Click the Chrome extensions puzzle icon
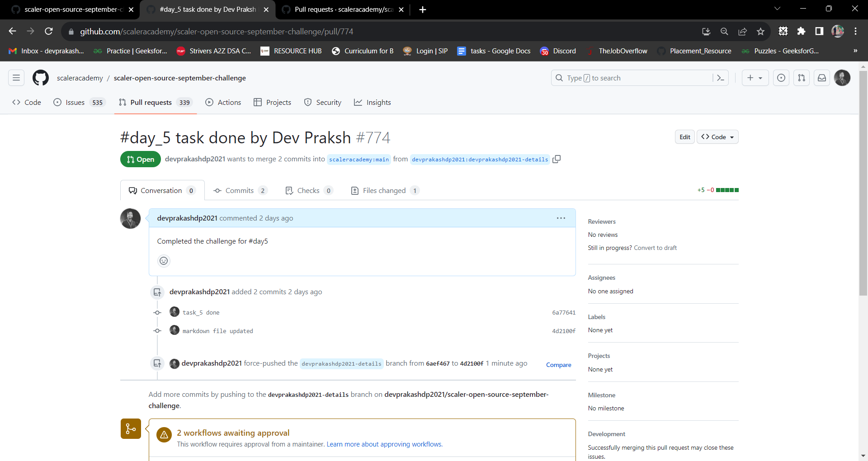The width and height of the screenshot is (868, 461). click(802, 31)
